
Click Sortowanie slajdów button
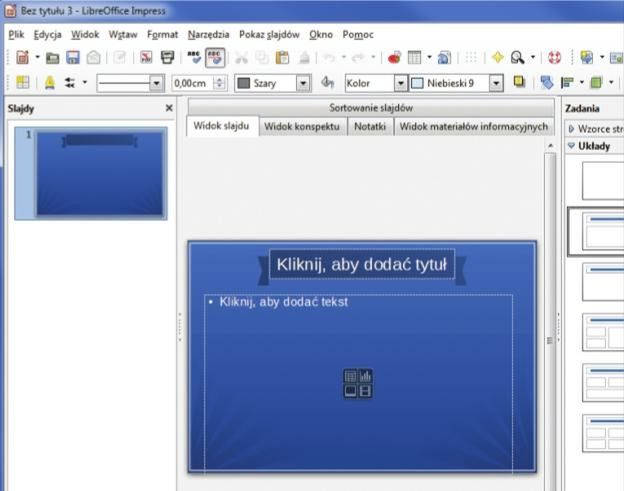(x=370, y=107)
